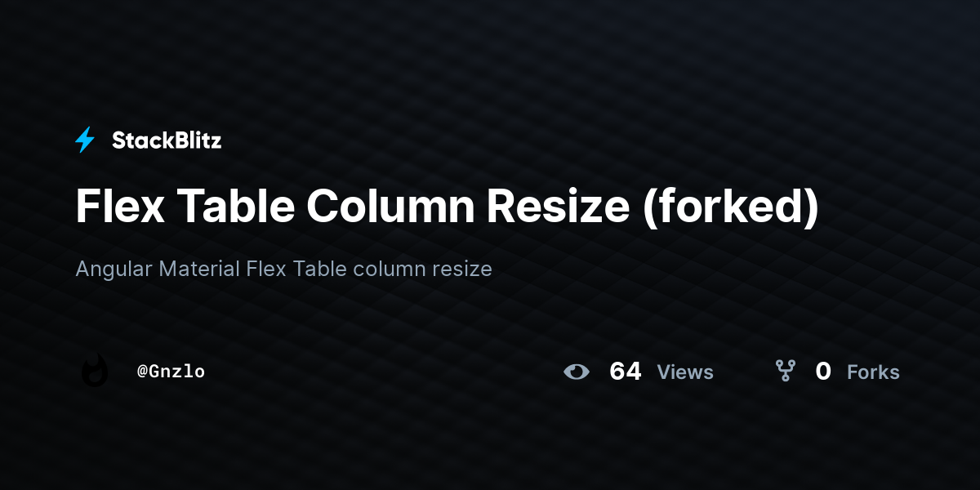This screenshot has height=490, width=980.
Task: Click the 0 fork count number
Action: tap(823, 372)
